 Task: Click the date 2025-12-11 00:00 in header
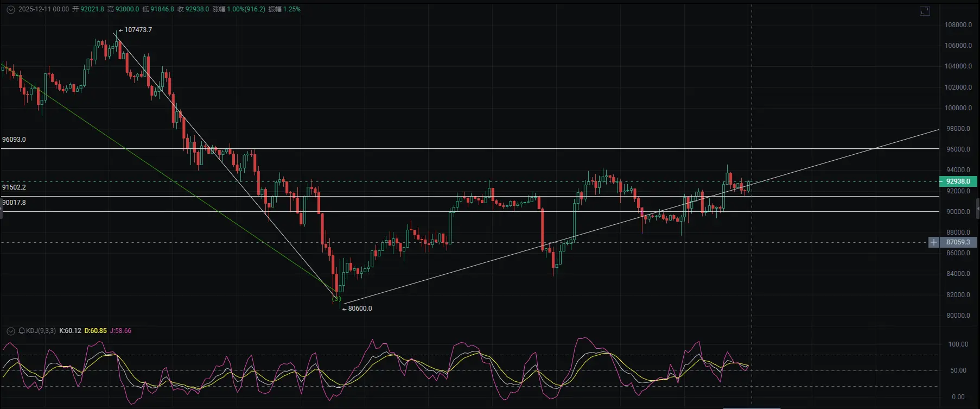click(43, 9)
